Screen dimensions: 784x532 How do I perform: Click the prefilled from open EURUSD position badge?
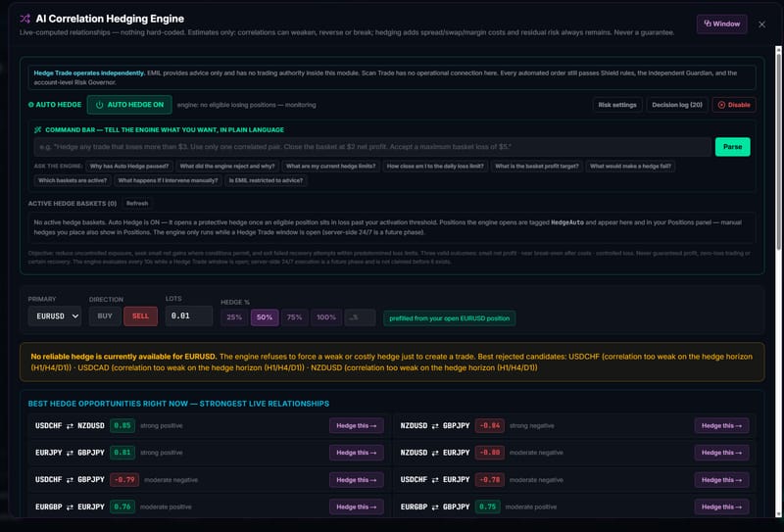click(450, 318)
